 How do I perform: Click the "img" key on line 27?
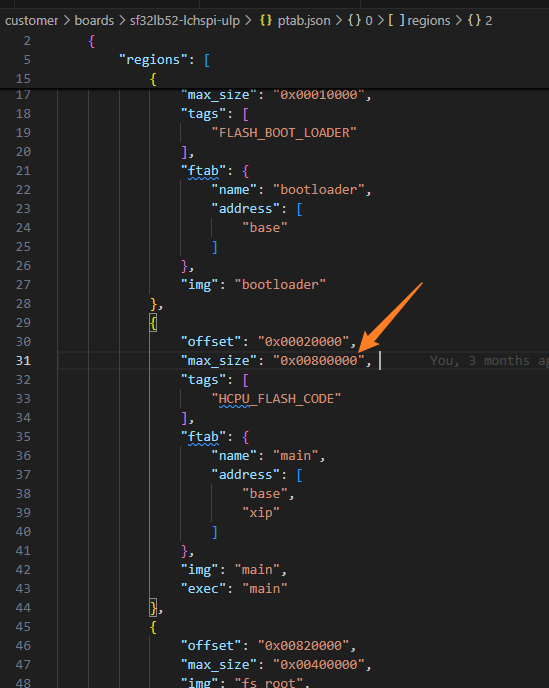tap(199, 285)
